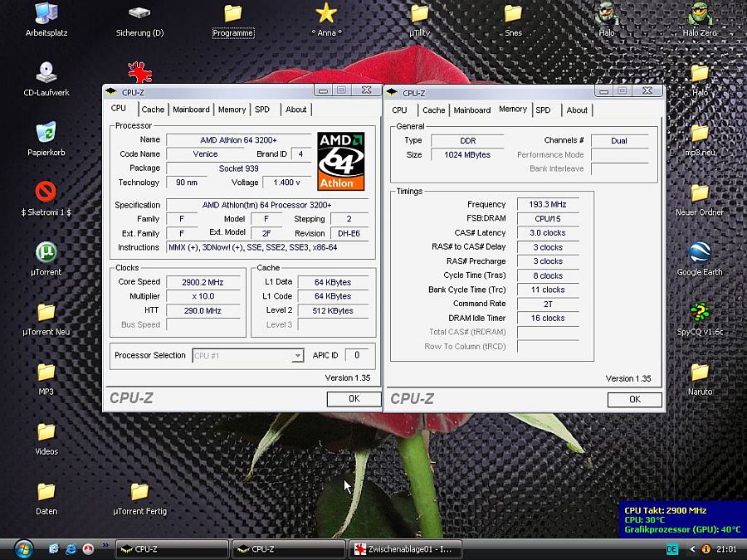Click OK in the left CPU-Z window
Image resolution: width=747 pixels, height=560 pixels.
click(354, 398)
